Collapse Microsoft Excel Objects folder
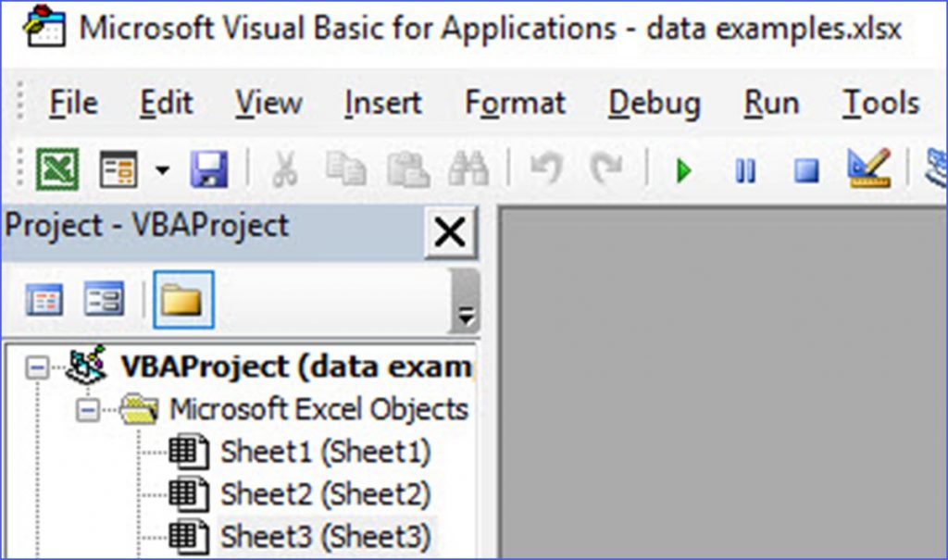This screenshot has height=560, width=948. click(88, 410)
